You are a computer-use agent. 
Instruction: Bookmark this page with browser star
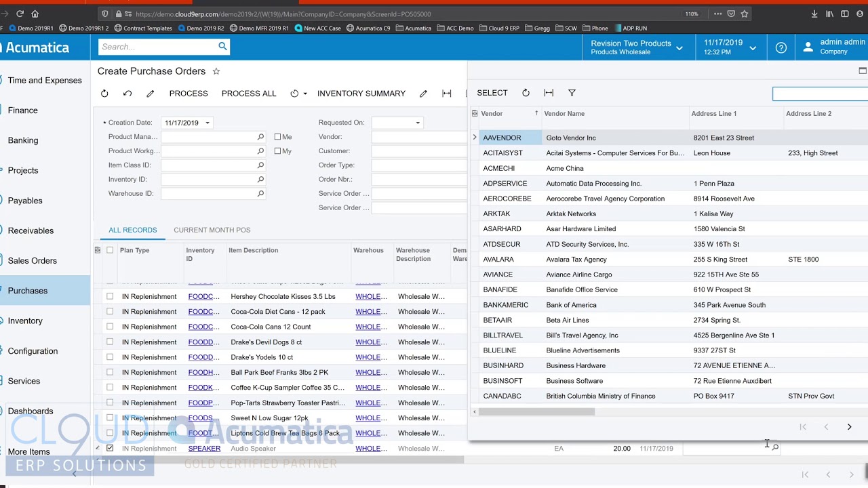pos(745,14)
